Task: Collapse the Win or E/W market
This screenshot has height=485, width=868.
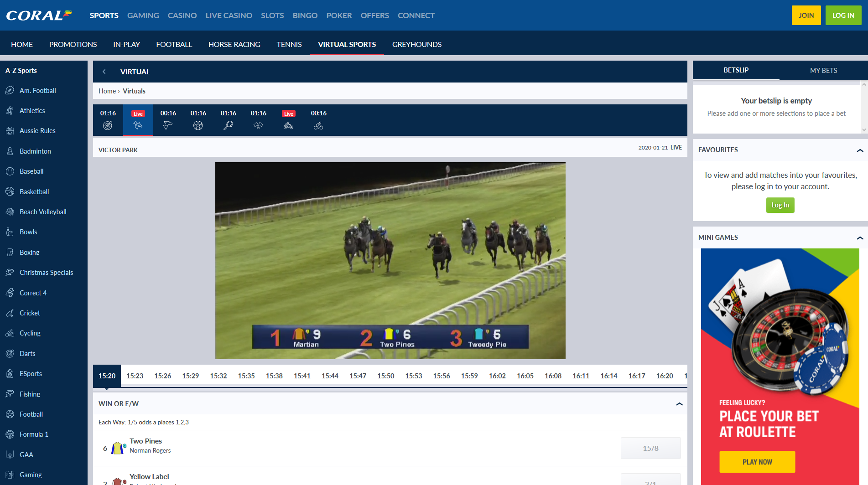Action: [x=679, y=404]
